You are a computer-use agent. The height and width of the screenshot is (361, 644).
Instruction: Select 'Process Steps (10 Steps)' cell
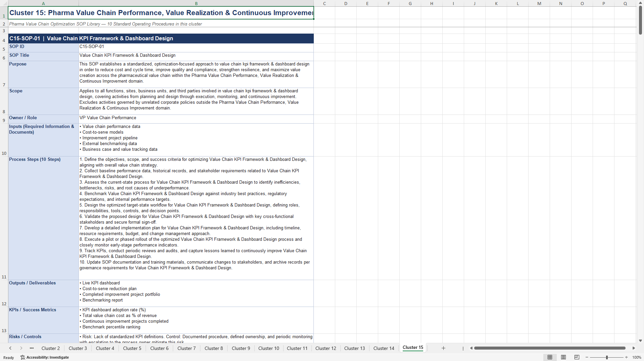pyautogui.click(x=43, y=218)
